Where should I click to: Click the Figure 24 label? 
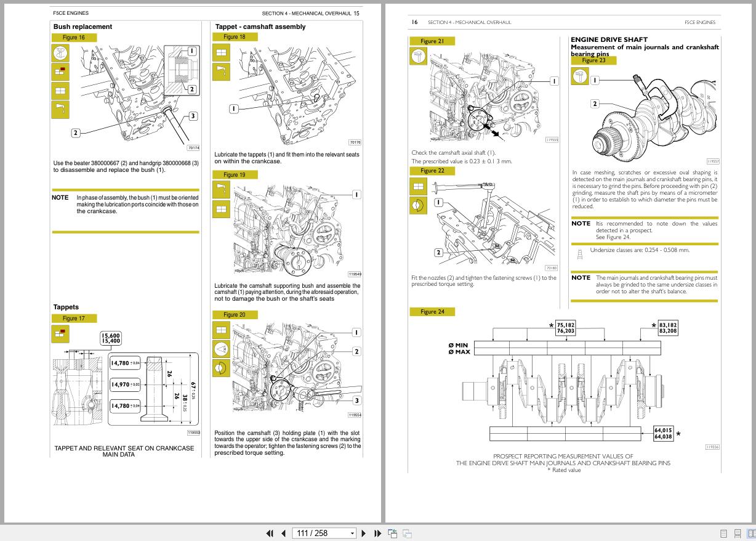(432, 312)
